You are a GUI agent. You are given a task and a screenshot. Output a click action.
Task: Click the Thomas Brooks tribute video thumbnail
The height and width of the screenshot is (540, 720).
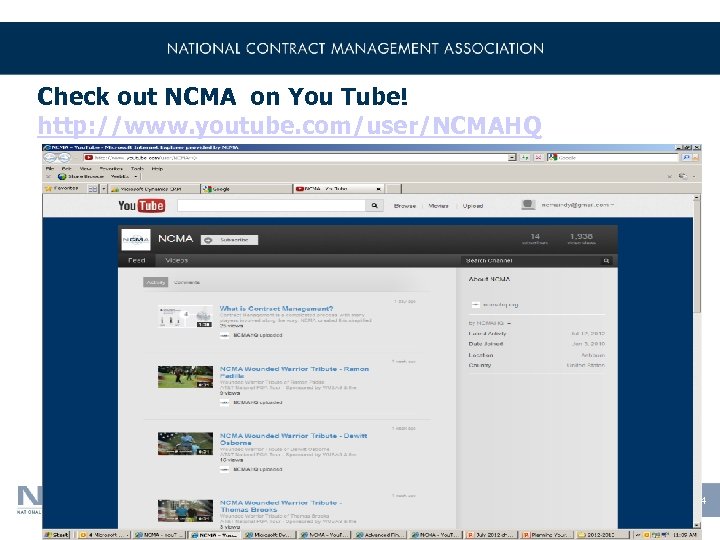[x=185, y=511]
